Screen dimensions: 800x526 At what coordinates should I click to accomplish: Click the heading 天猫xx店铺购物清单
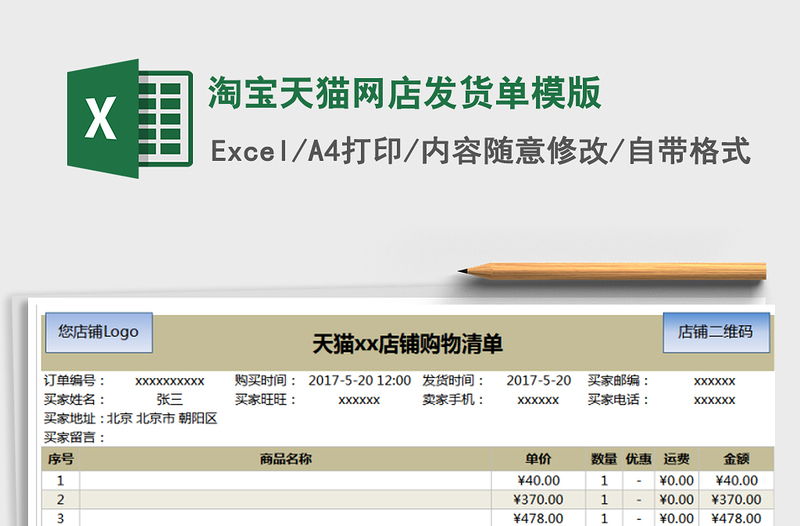[408, 344]
